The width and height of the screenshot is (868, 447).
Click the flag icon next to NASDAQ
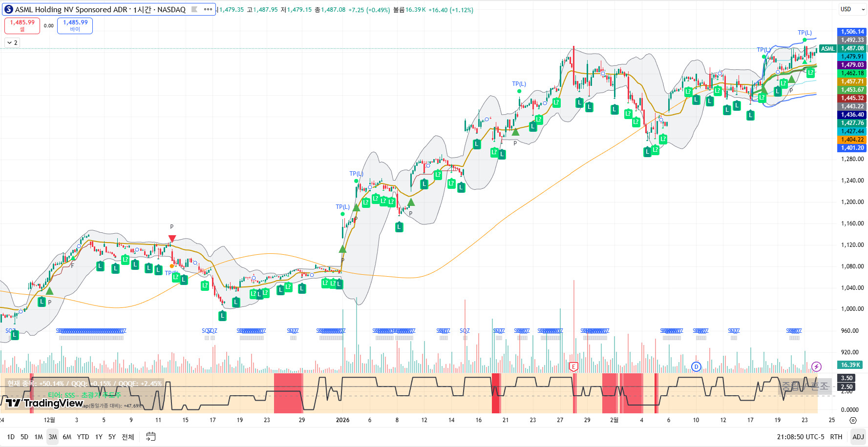coord(194,9)
